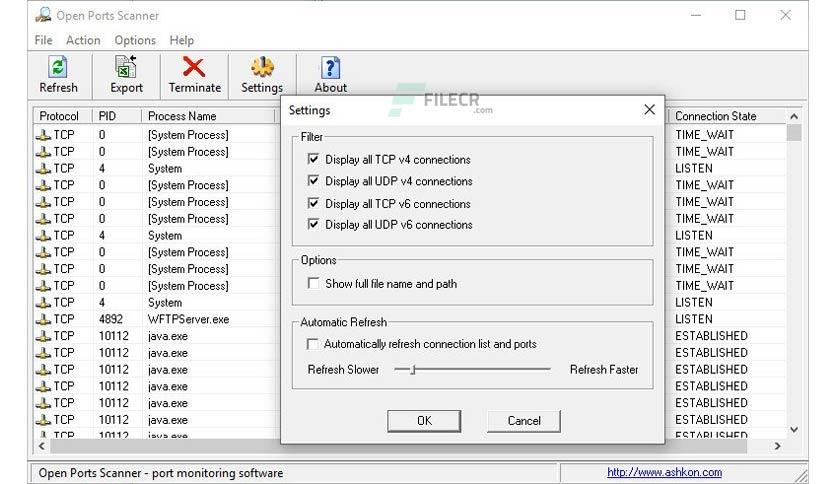Toggle Display all TCP v6 connections
The image size is (836, 484).
point(314,203)
